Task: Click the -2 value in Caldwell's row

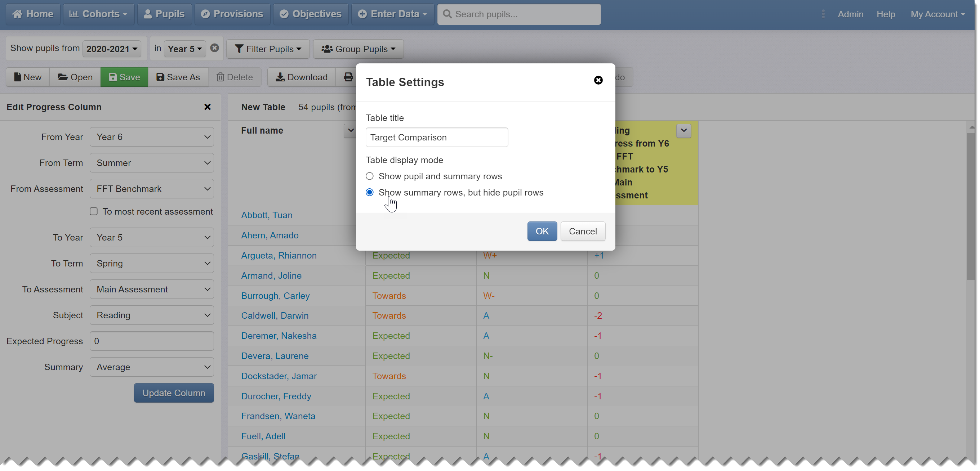Action: [598, 315]
